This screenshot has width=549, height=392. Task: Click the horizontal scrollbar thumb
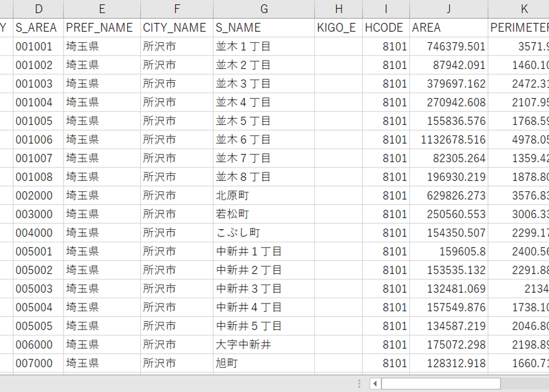pos(441,384)
